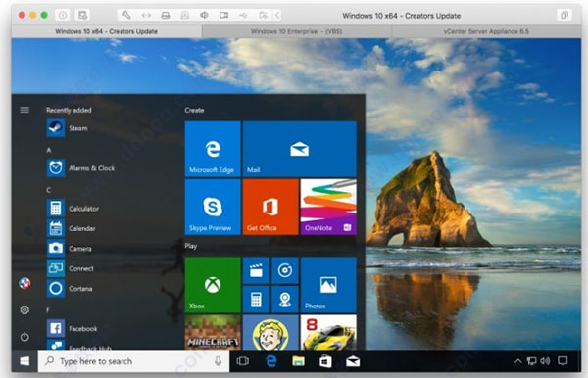Show hidden system tray icons chevron
Screen dimensions: 588x378
(x=517, y=361)
